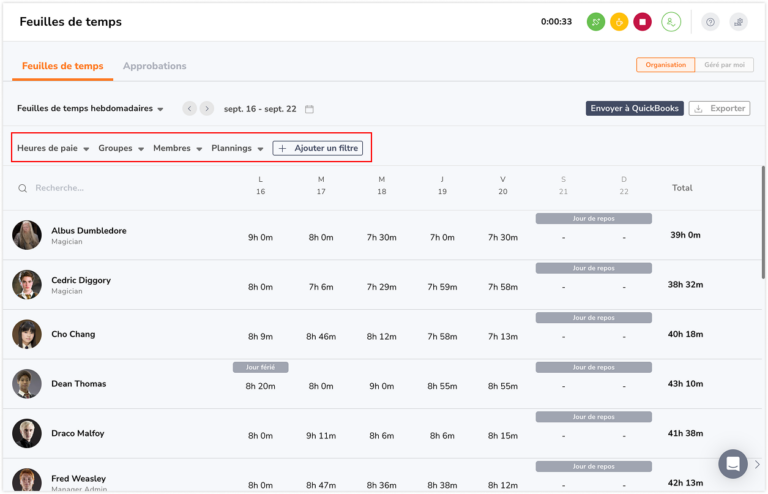Click Envoyer à QuickBooks button

click(x=634, y=108)
